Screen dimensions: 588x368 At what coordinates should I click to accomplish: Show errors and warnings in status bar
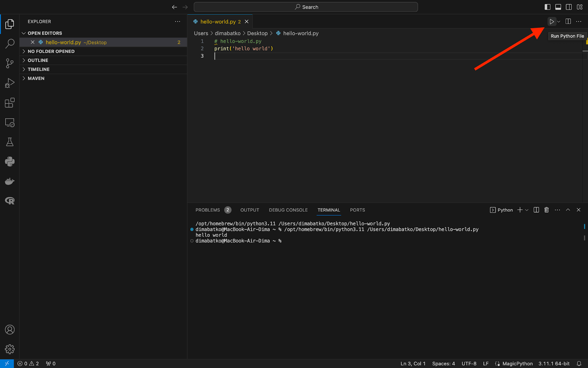pyautogui.click(x=28, y=364)
